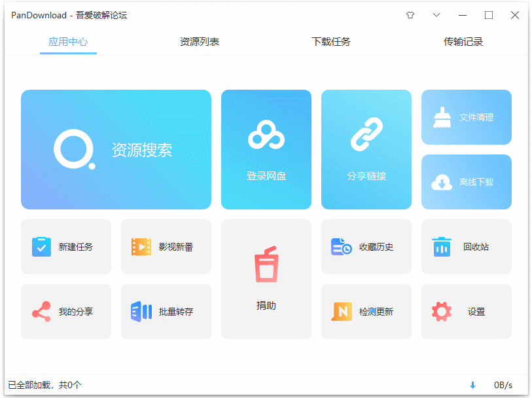Viewport: 532px width, 398px height.
Task: Expand the title bar chevron menu
Action: pyautogui.click(x=436, y=14)
